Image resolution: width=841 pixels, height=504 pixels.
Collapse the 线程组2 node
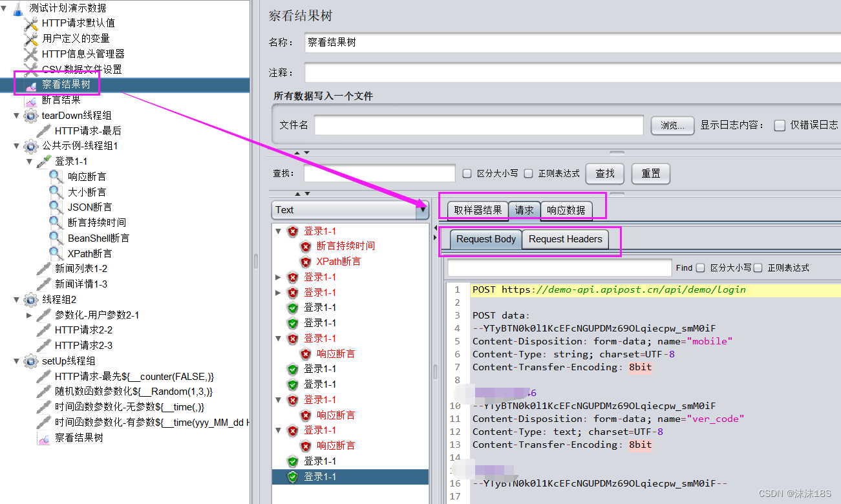tap(17, 299)
